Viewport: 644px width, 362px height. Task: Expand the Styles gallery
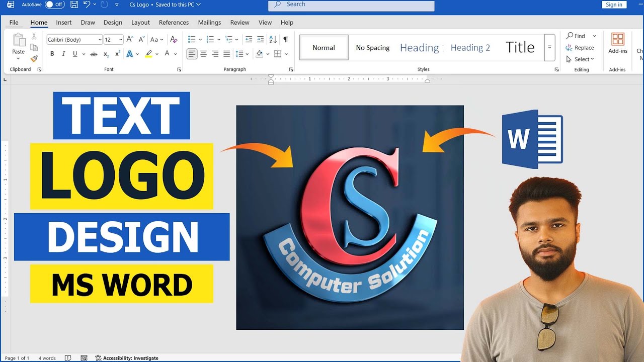pyautogui.click(x=549, y=47)
